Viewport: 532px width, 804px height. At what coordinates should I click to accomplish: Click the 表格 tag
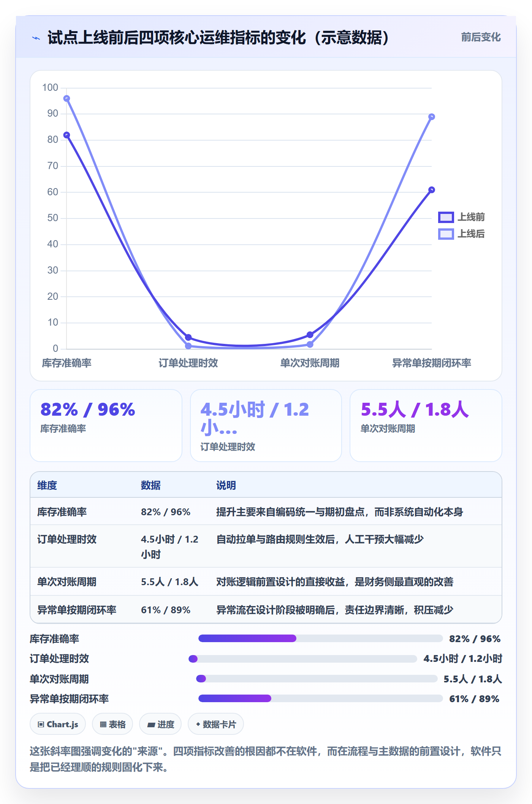pos(112,724)
